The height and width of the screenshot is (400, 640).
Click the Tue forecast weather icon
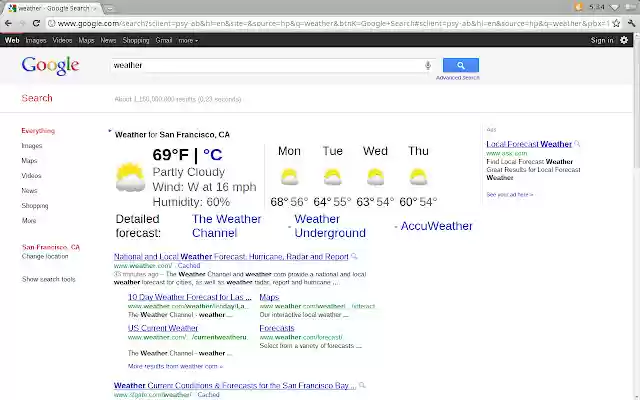click(332, 177)
